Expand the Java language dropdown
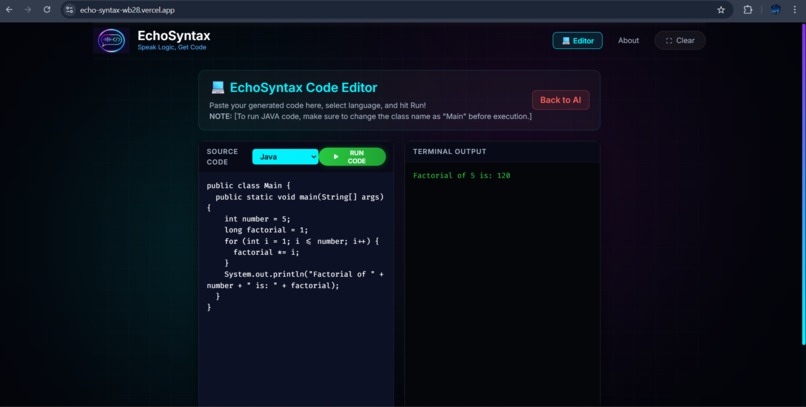 click(x=285, y=157)
